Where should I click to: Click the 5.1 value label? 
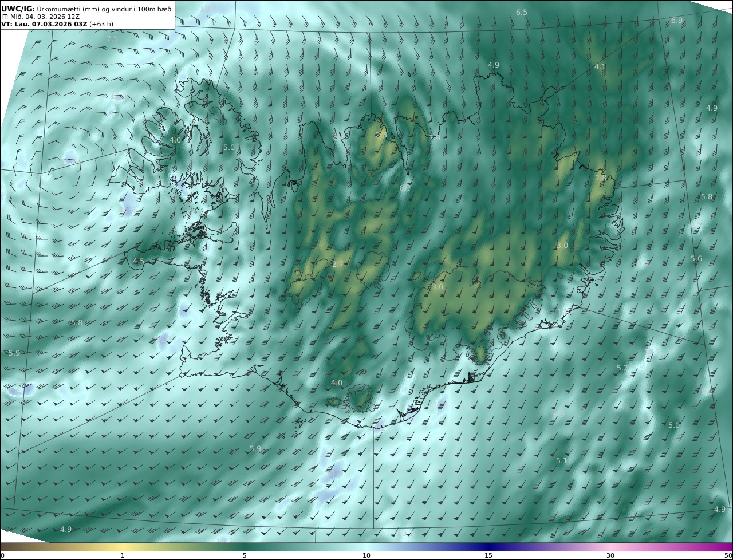(562, 460)
